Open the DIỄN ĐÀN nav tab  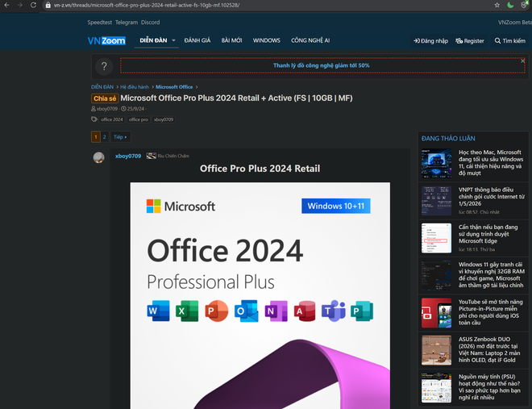coord(153,40)
